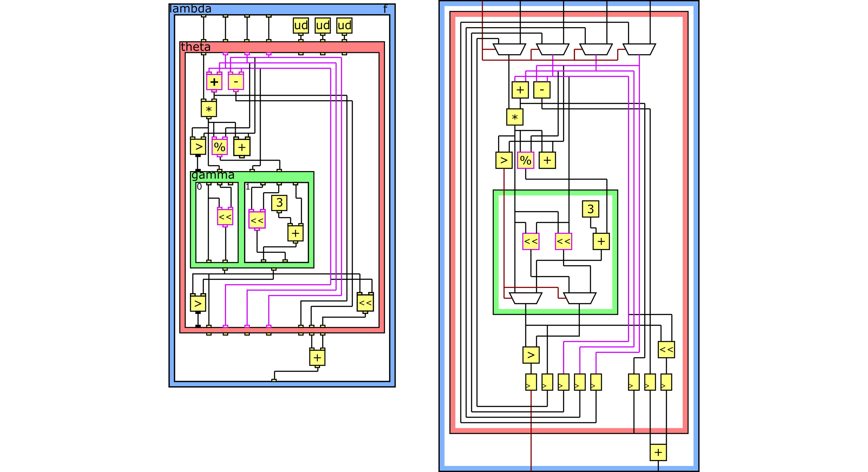Click the 'lambda' label at top left
Image resolution: width=868 pixels, height=472 pixels.
[190, 9]
